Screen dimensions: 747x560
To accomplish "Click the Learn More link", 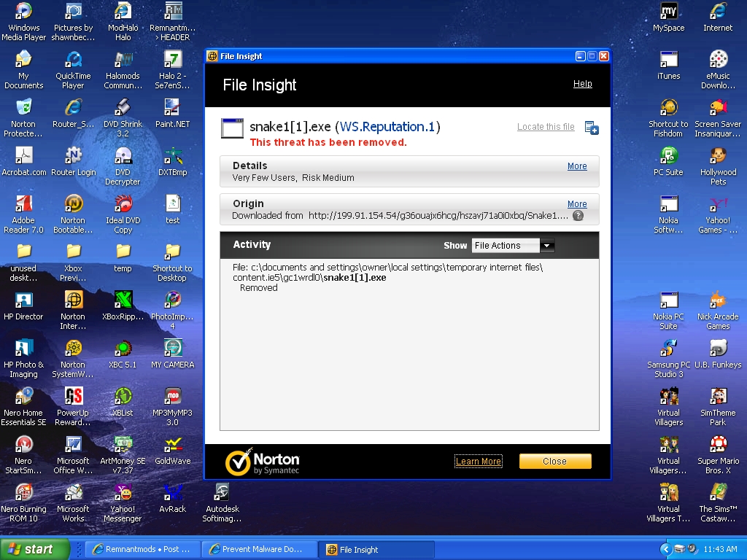I will coord(478,462).
